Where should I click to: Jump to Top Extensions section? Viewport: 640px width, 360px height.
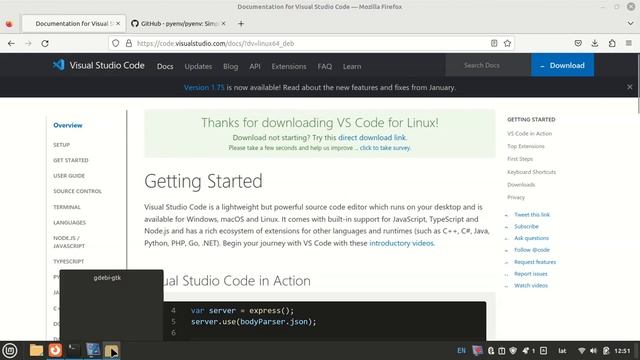pyautogui.click(x=526, y=146)
